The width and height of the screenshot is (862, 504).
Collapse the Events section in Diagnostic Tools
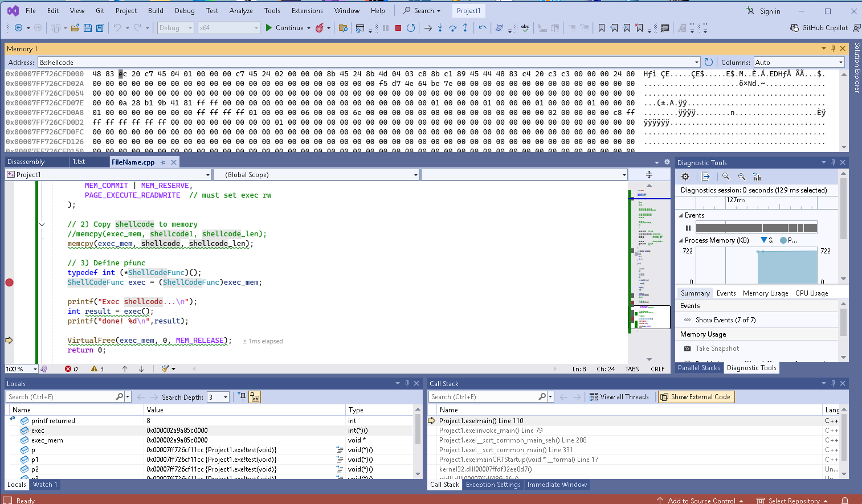[681, 215]
